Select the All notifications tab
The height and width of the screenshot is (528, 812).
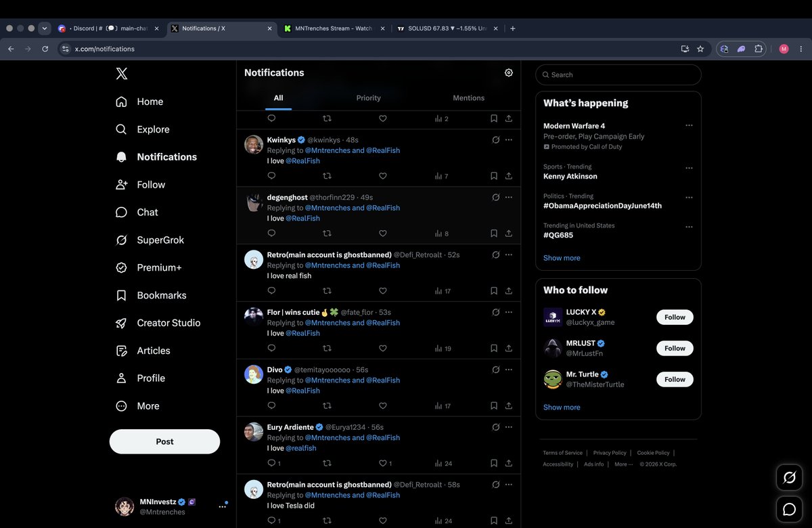coord(278,98)
